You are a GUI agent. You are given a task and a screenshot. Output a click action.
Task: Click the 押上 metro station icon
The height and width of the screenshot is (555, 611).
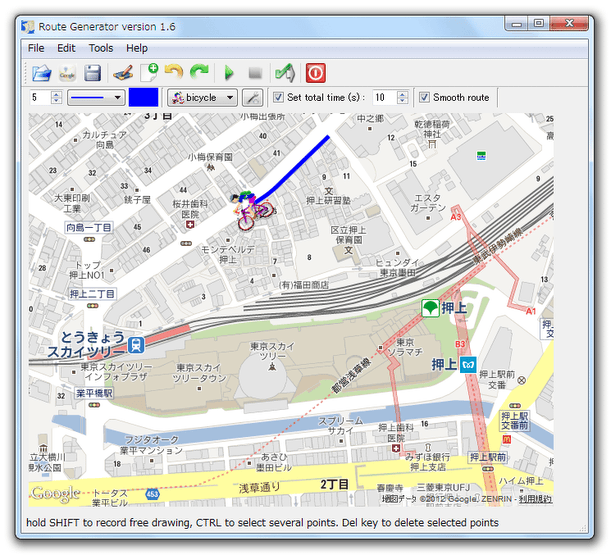(468, 365)
